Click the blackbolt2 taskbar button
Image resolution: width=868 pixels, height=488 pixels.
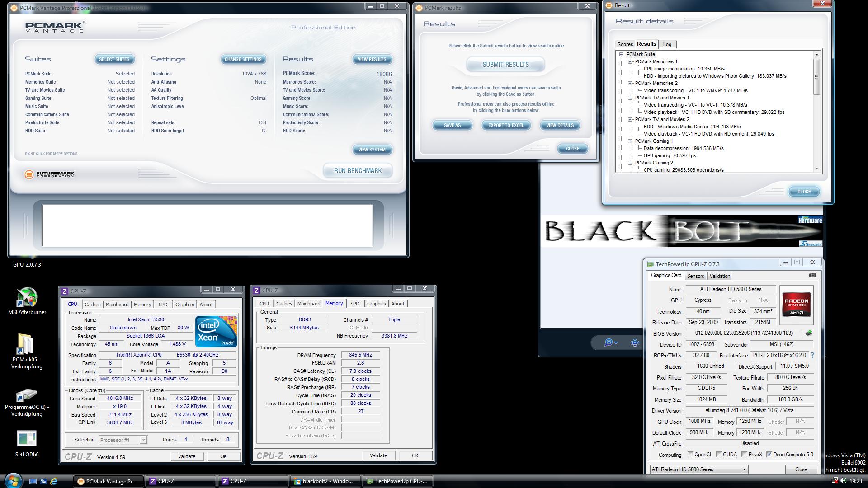[325, 481]
